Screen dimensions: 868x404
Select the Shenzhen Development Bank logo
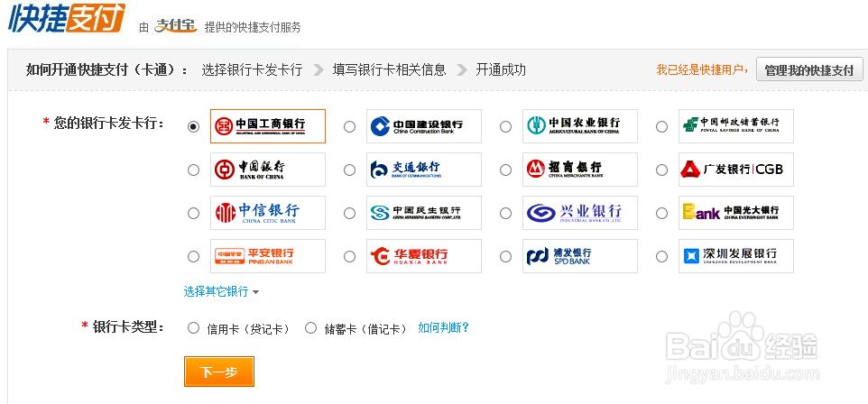point(735,256)
